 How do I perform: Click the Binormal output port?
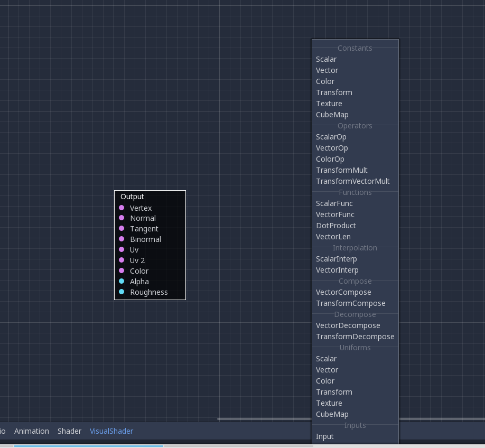point(122,239)
